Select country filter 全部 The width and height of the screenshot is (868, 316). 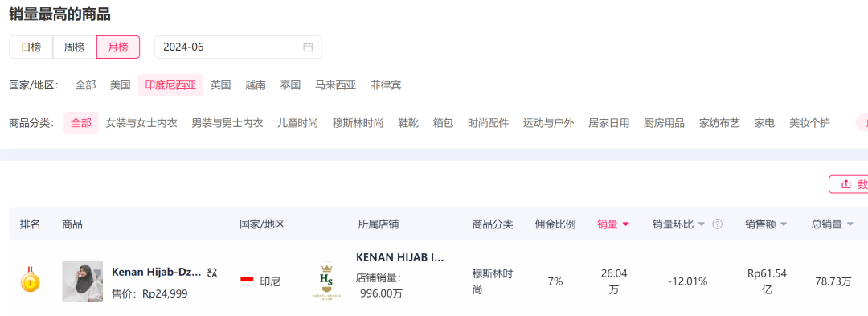coord(85,85)
